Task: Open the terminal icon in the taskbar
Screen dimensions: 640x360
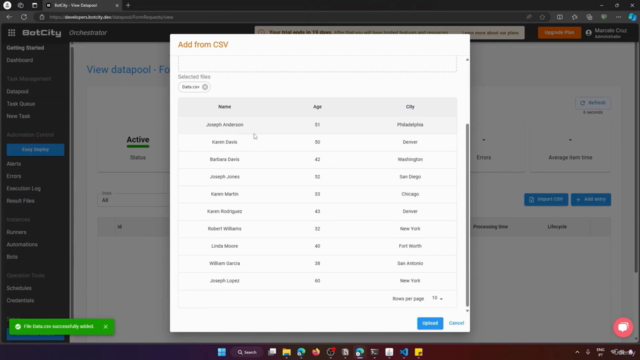Action: pyautogui.click(x=374, y=352)
